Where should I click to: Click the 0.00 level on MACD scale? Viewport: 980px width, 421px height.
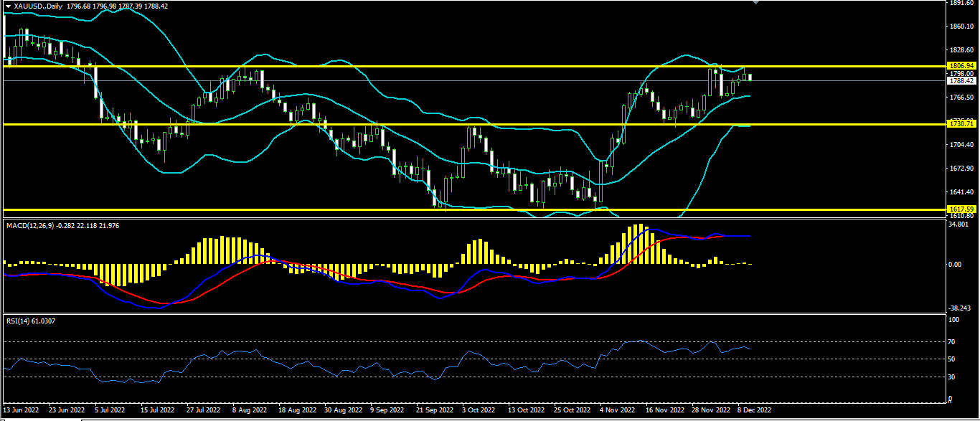pos(956,264)
